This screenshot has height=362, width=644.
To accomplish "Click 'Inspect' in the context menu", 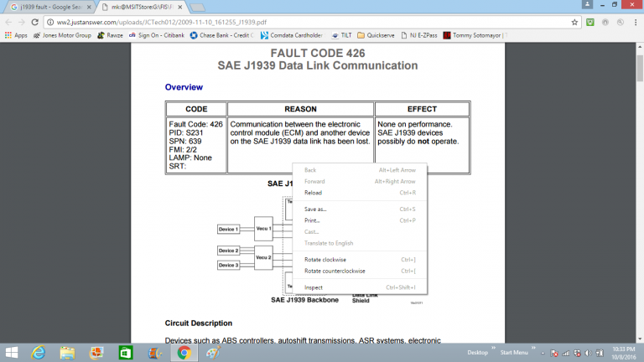I will point(314,287).
